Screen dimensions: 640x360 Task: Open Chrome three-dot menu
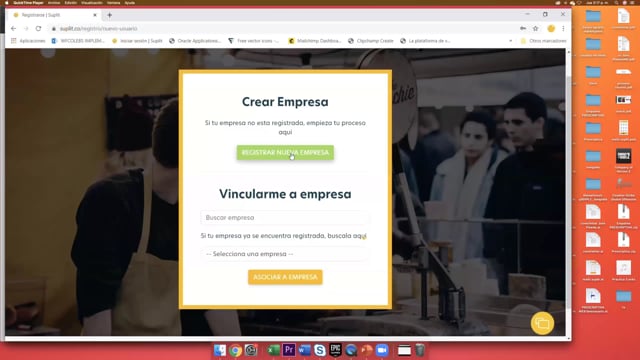click(563, 29)
